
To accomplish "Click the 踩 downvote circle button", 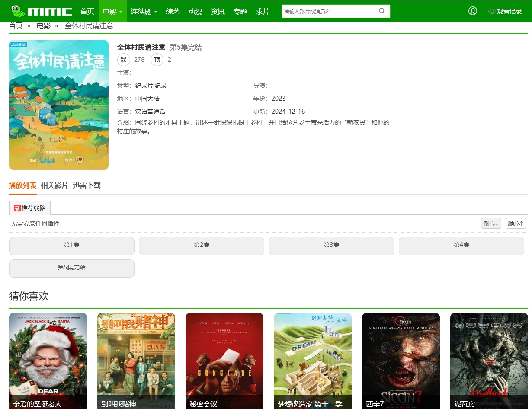I will click(x=124, y=60).
